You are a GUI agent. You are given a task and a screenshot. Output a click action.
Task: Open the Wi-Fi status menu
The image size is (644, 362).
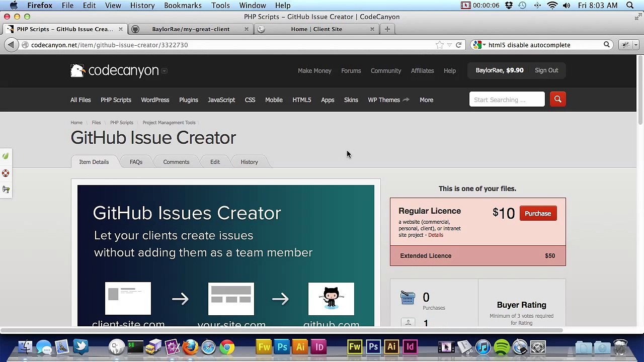552,6
